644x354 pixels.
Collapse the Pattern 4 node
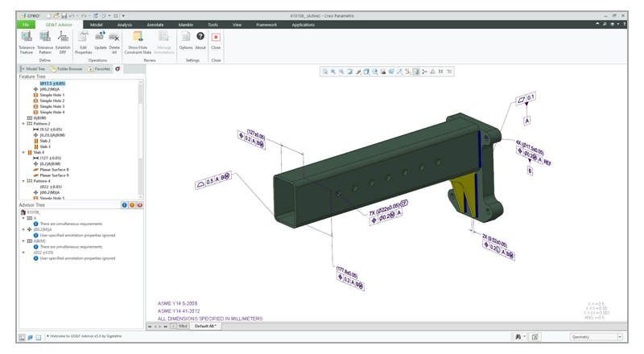pyautogui.click(x=23, y=181)
